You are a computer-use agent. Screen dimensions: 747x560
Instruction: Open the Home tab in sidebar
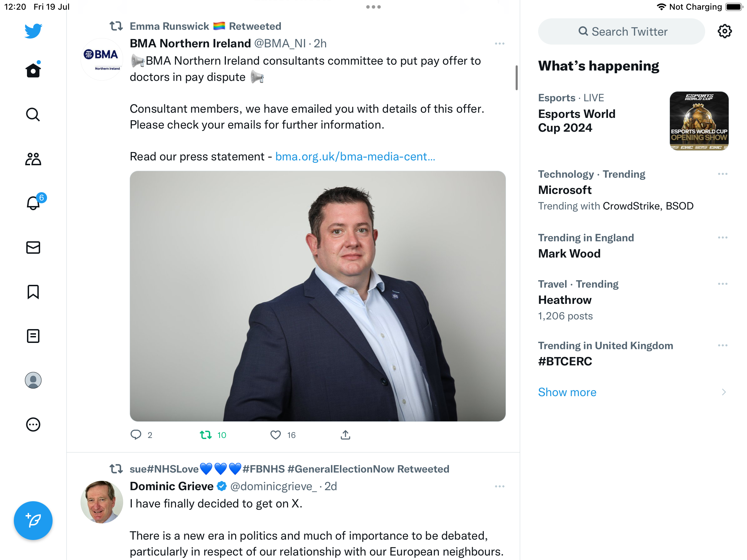pyautogui.click(x=33, y=71)
